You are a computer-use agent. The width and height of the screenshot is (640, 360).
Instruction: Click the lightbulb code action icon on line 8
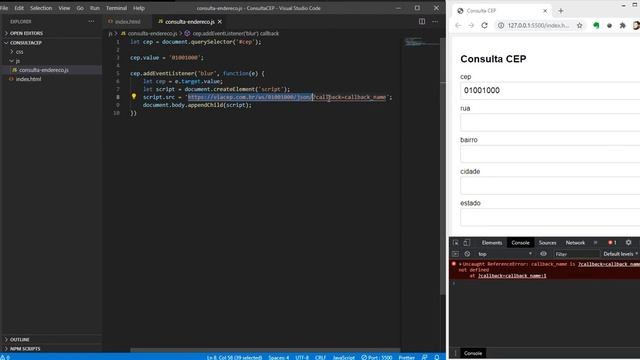(133, 97)
